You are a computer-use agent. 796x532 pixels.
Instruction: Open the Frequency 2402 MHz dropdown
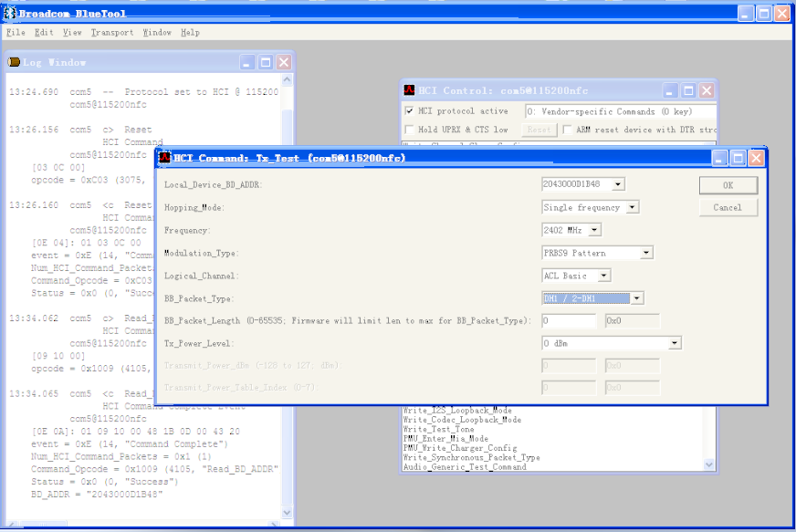(594, 230)
